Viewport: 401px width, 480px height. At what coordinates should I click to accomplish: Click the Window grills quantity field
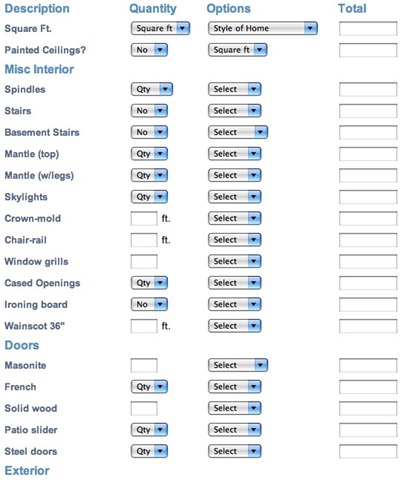pyautogui.click(x=144, y=262)
